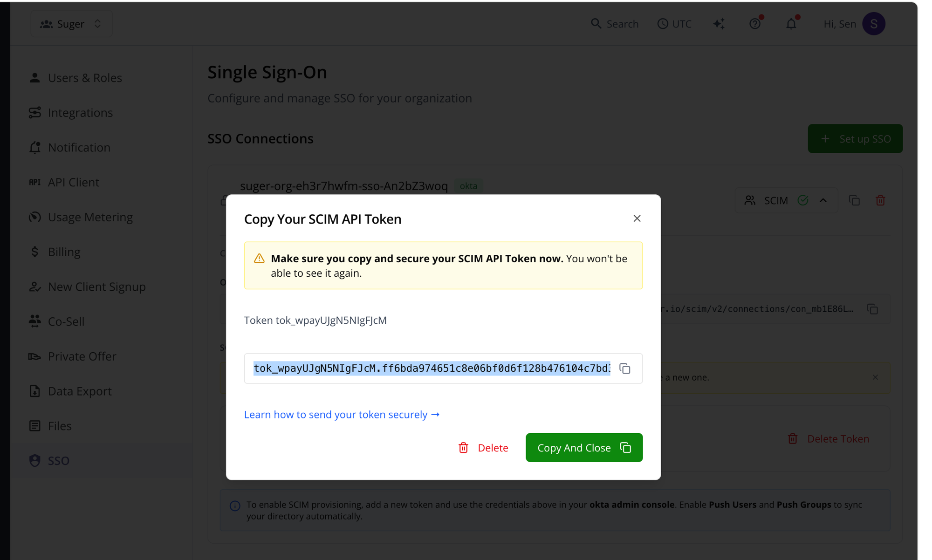Click the red trash icon for SSO connection
The width and height of the screenshot is (932, 560).
880,200
